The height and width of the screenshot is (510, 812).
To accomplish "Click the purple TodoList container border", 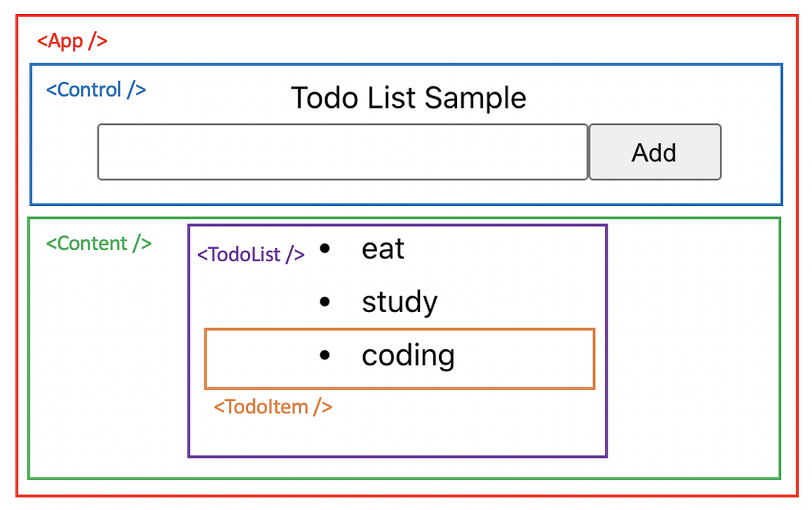I will [x=399, y=225].
